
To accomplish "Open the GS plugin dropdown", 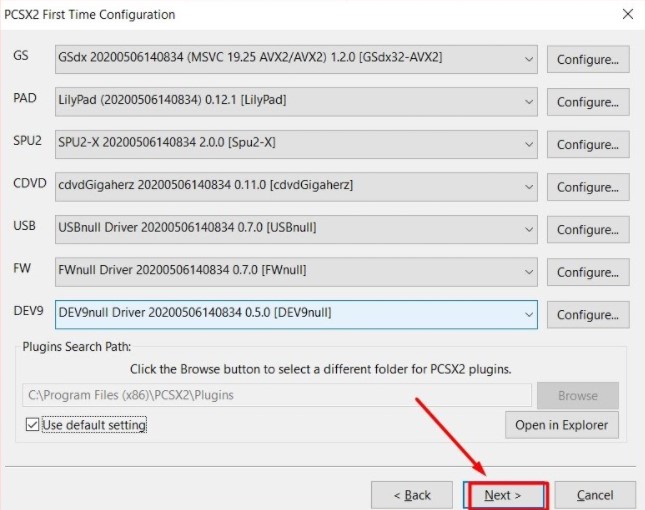I will click(x=296, y=58).
